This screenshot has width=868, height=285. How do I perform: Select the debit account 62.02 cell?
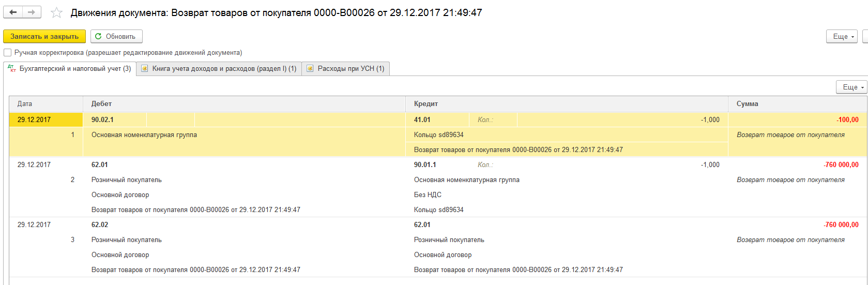click(x=100, y=224)
